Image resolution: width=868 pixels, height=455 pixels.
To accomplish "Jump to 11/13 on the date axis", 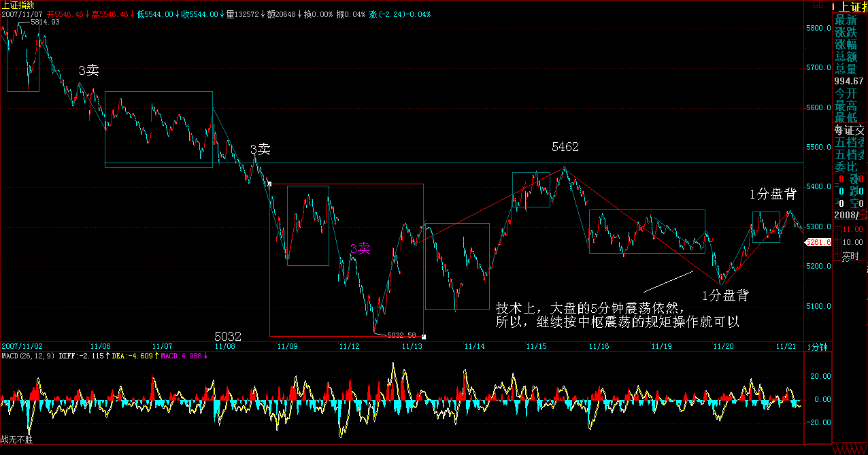I will 412,346.
